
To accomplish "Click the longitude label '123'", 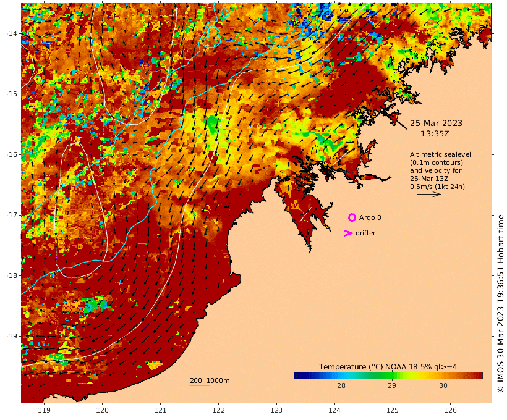I will coord(276,410).
